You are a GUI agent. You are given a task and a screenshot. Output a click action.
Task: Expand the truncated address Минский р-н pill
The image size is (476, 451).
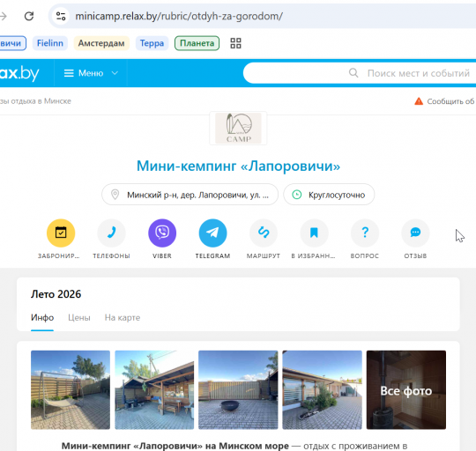pyautogui.click(x=190, y=195)
